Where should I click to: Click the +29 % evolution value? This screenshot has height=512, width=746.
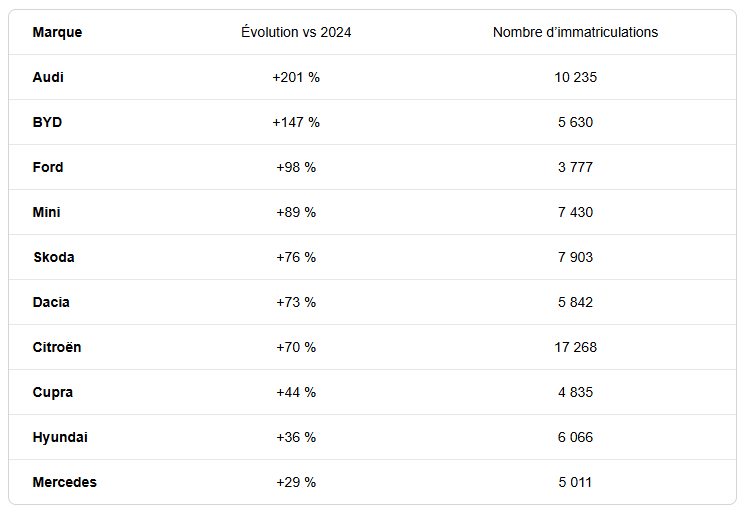point(296,482)
